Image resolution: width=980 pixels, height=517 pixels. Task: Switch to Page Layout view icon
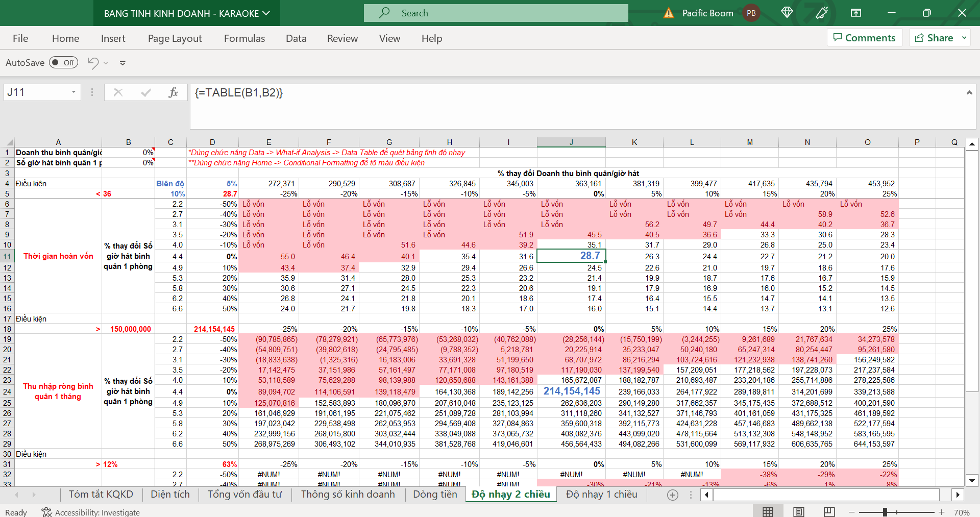(x=799, y=512)
